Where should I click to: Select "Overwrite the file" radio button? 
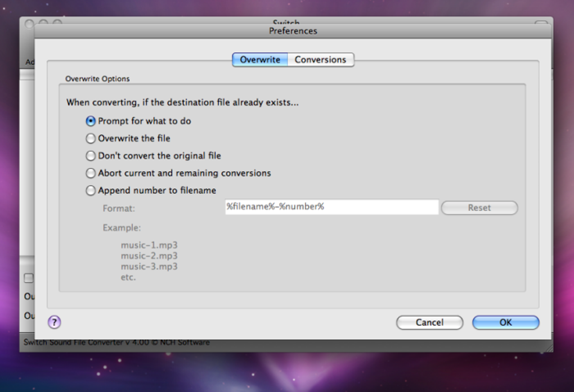pyautogui.click(x=128, y=138)
